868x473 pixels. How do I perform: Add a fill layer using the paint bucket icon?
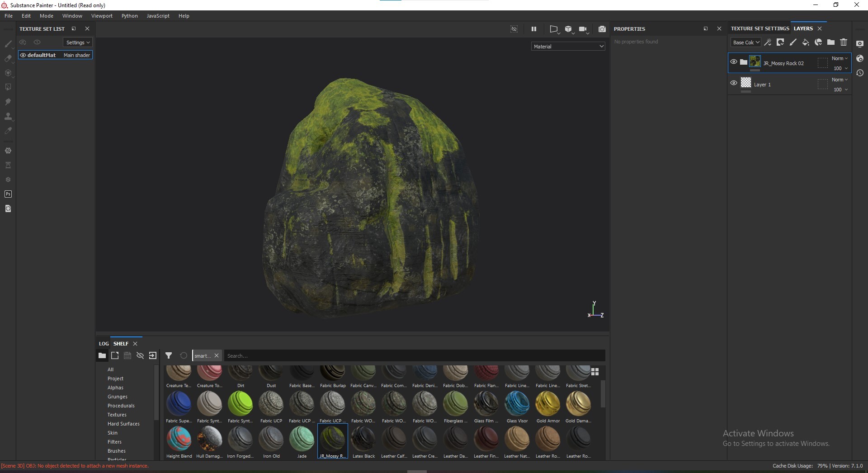(805, 42)
